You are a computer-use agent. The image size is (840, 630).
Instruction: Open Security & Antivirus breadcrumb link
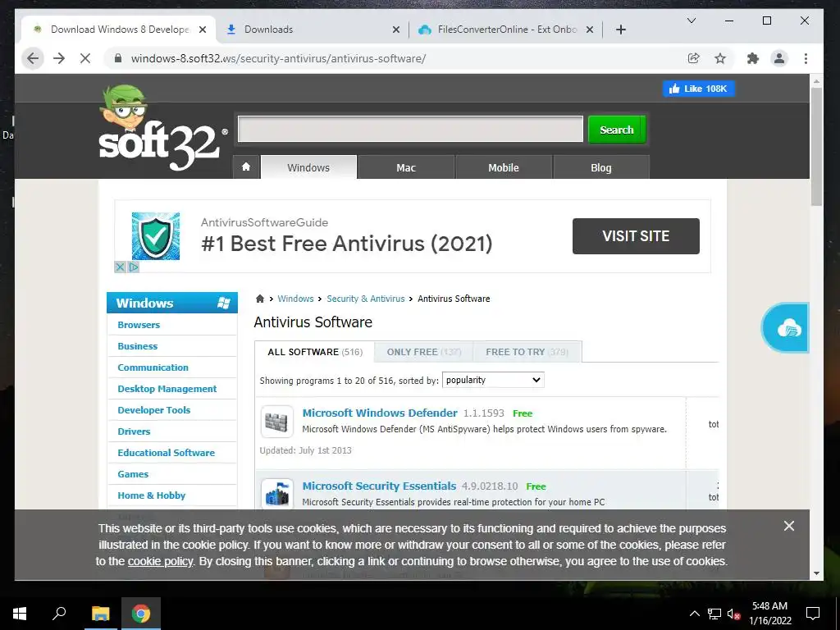coord(365,299)
